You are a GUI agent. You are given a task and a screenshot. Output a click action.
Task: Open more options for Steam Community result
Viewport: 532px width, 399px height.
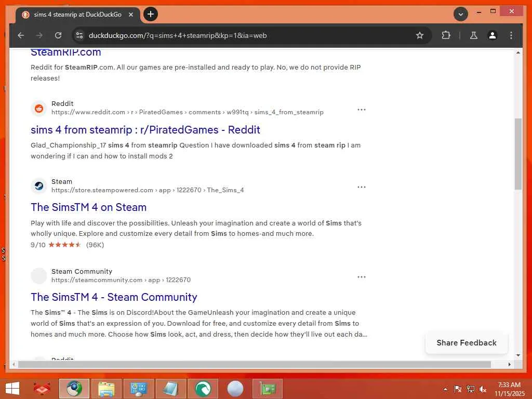point(362,277)
